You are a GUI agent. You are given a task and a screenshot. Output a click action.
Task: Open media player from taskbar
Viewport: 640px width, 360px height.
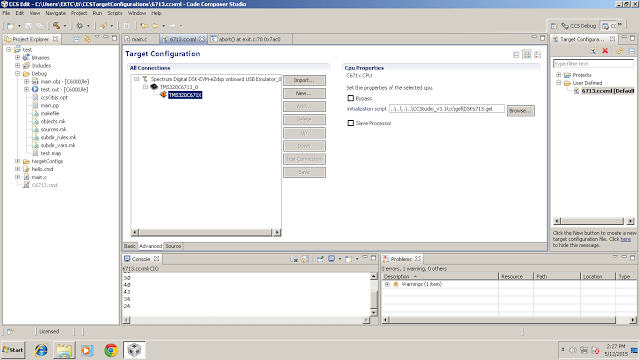(x=87, y=350)
